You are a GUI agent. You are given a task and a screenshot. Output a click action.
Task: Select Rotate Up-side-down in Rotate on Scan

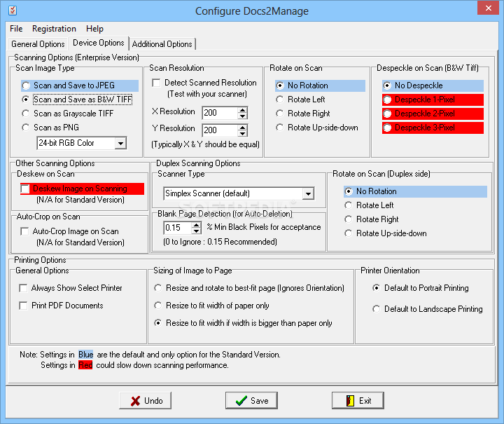click(x=317, y=128)
